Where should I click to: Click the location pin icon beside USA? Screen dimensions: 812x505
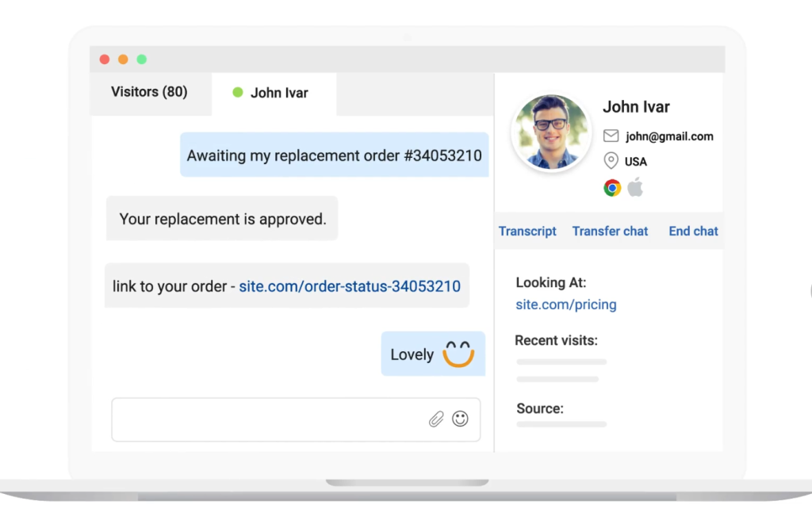pyautogui.click(x=611, y=161)
